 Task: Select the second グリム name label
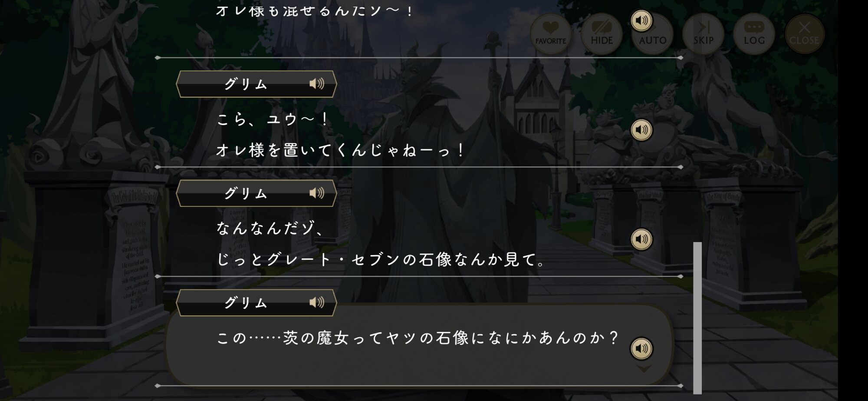tap(246, 193)
